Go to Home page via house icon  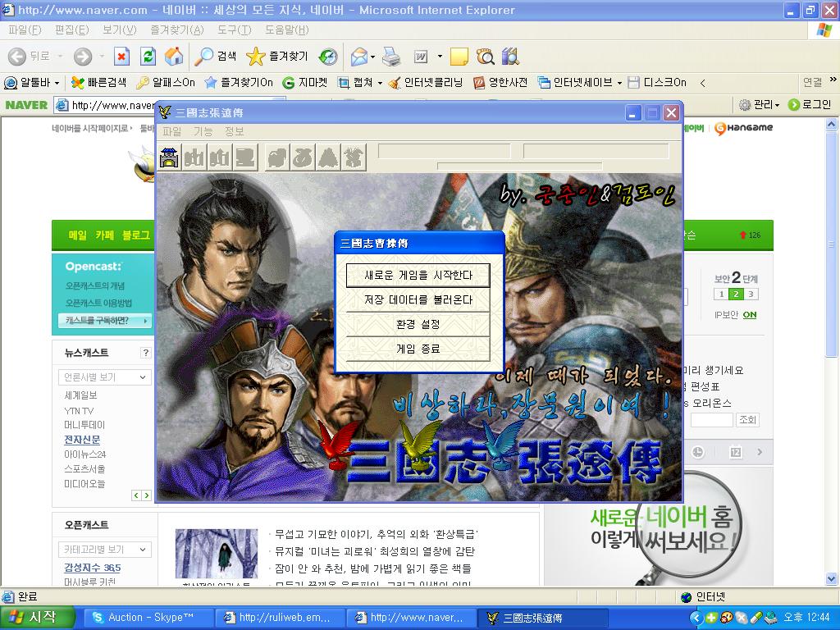point(174,57)
